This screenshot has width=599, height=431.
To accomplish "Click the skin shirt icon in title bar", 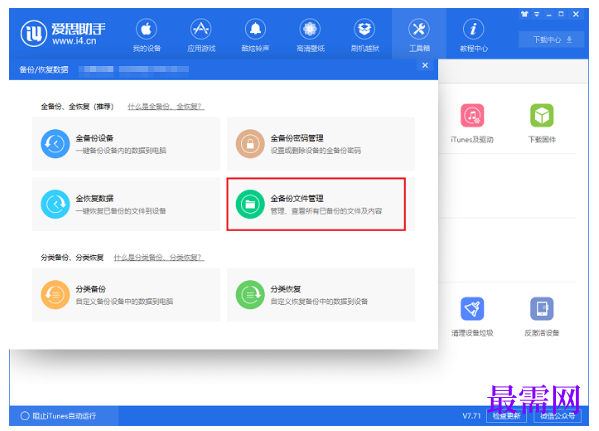I will (x=524, y=14).
